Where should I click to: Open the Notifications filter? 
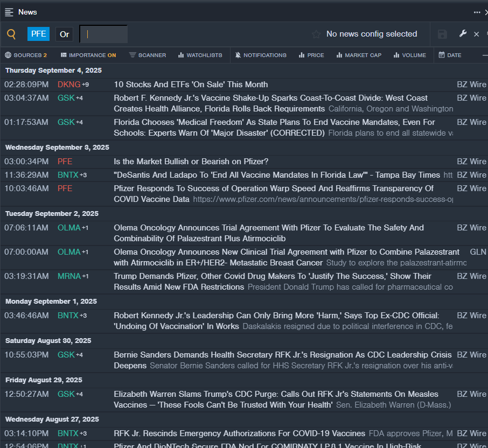point(261,55)
